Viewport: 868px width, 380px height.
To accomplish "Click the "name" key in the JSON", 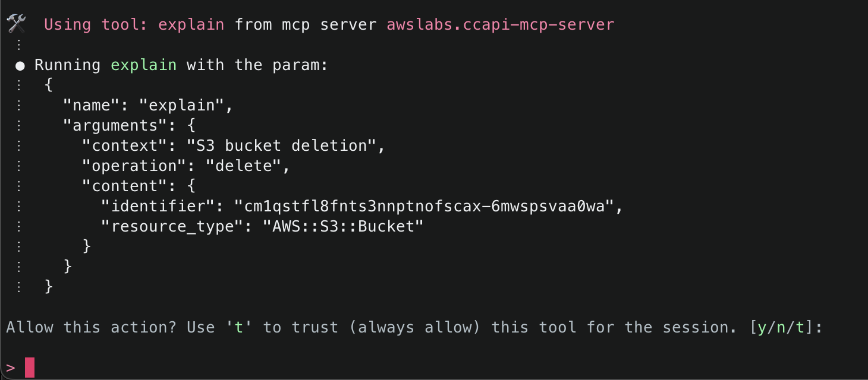I will pos(92,105).
